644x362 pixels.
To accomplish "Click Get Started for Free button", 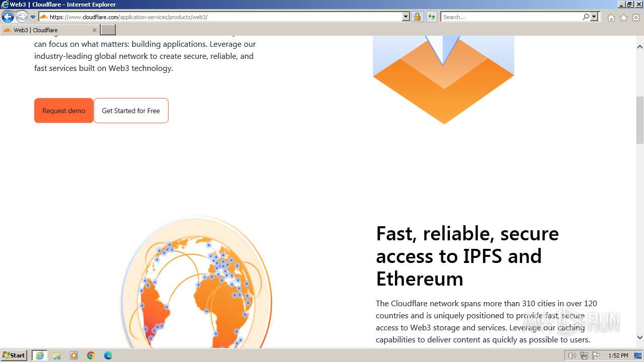I will (131, 111).
